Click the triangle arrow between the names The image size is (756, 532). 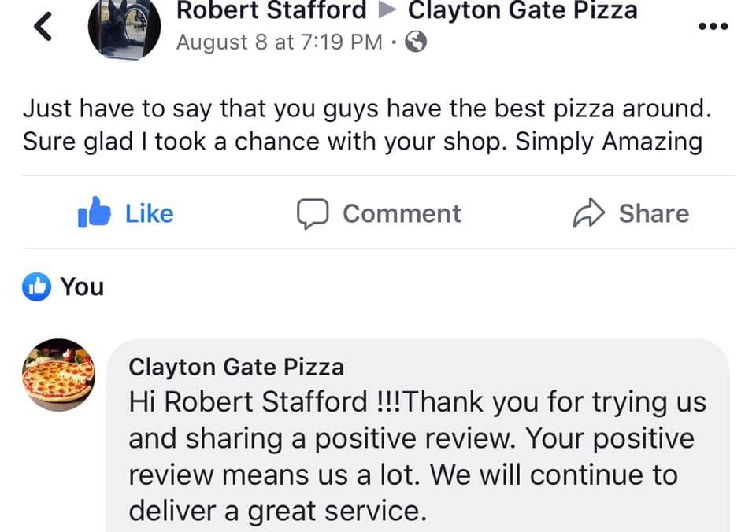[387, 9]
